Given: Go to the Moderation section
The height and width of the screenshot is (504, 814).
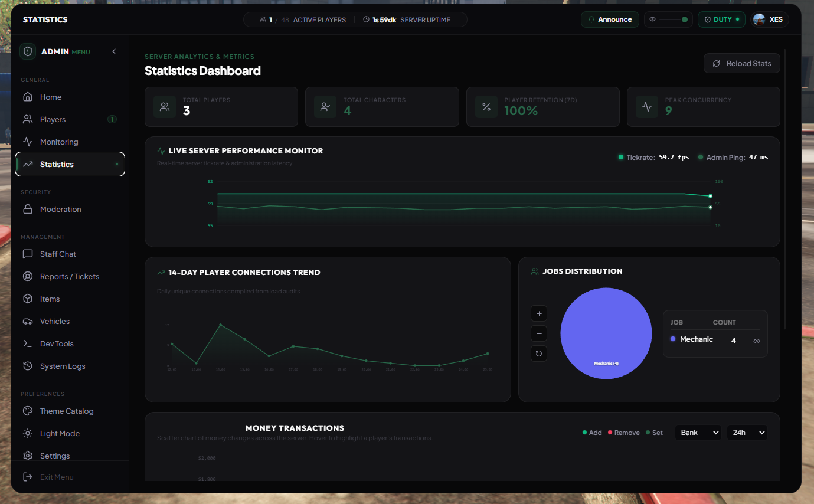Looking at the screenshot, I should tap(70, 210).
